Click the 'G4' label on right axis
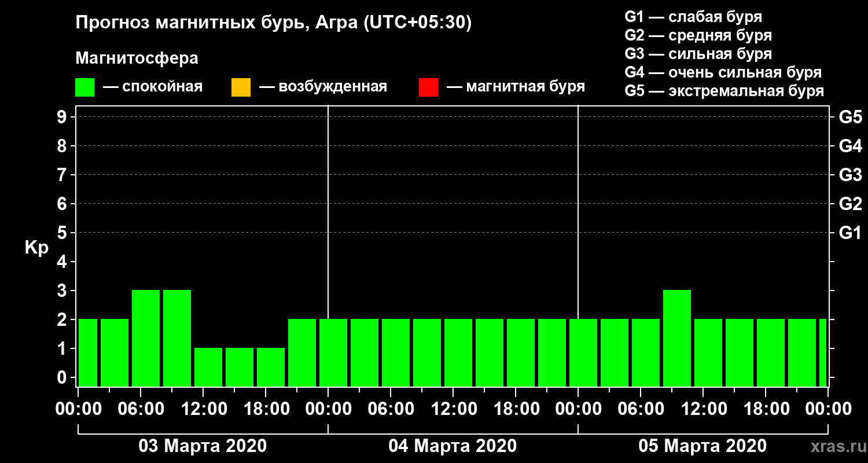This screenshot has width=868, height=463. 850,146
